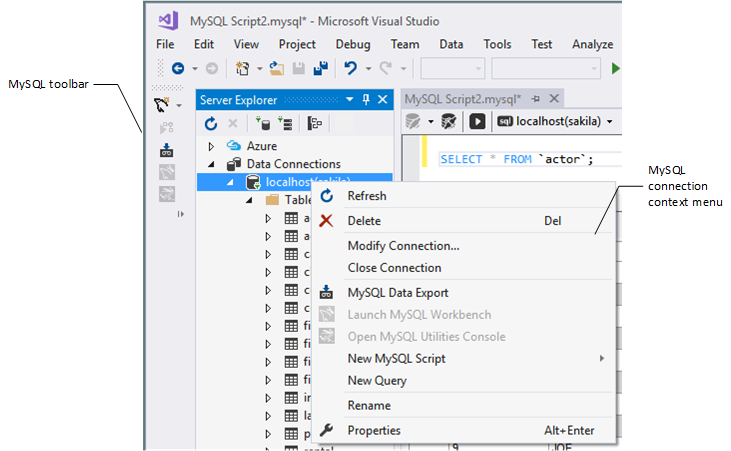Click the Redo arrow icon
Screen dimensions: 731x451
(x=386, y=69)
